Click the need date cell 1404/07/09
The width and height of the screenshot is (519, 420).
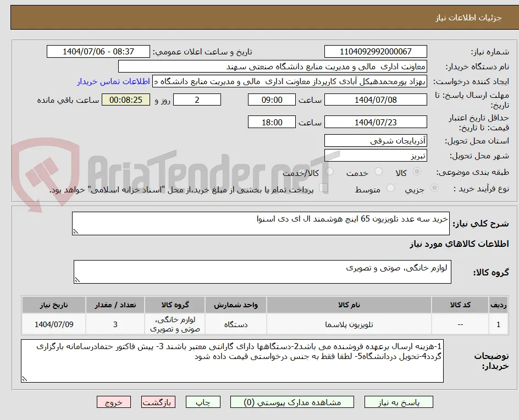point(54,324)
